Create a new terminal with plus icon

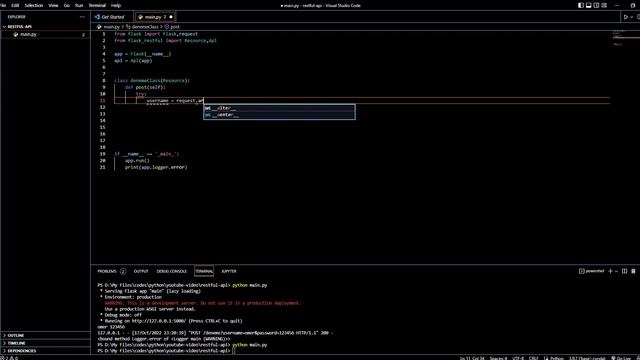610,271
